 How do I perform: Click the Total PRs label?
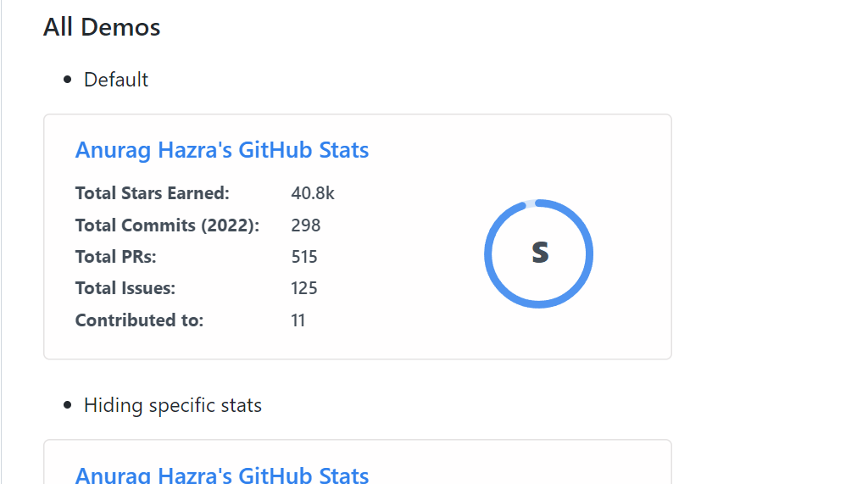[x=115, y=256]
